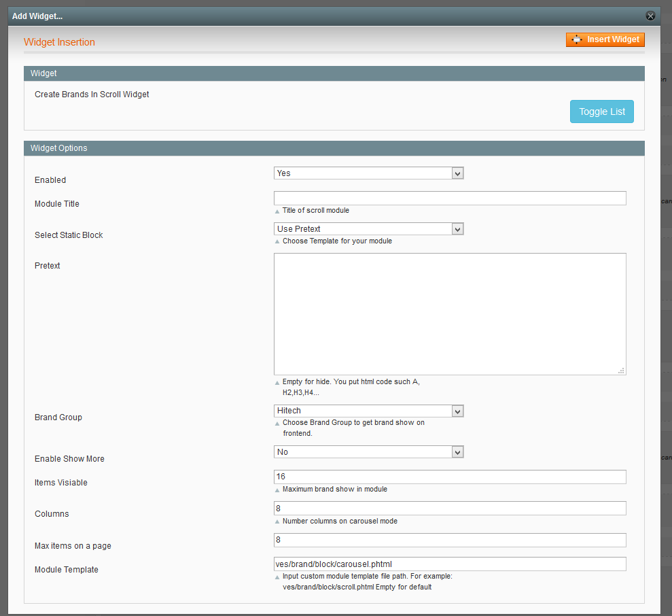Focus the Module Title text field

(x=449, y=198)
